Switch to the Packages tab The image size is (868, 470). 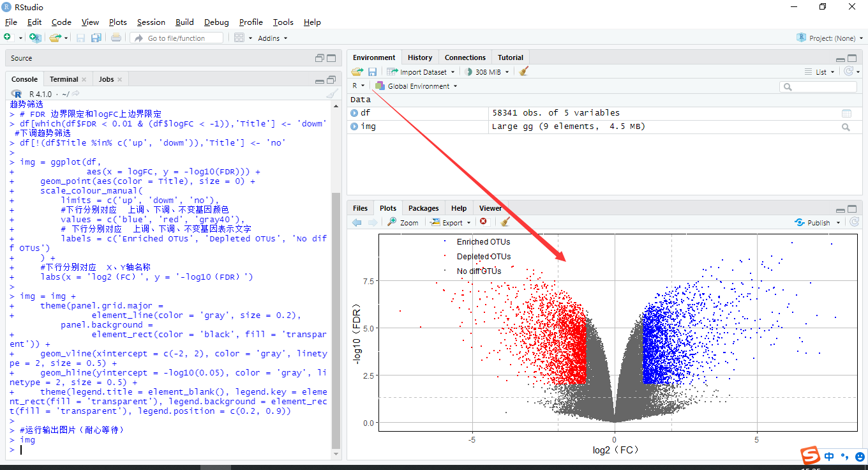tap(424, 208)
